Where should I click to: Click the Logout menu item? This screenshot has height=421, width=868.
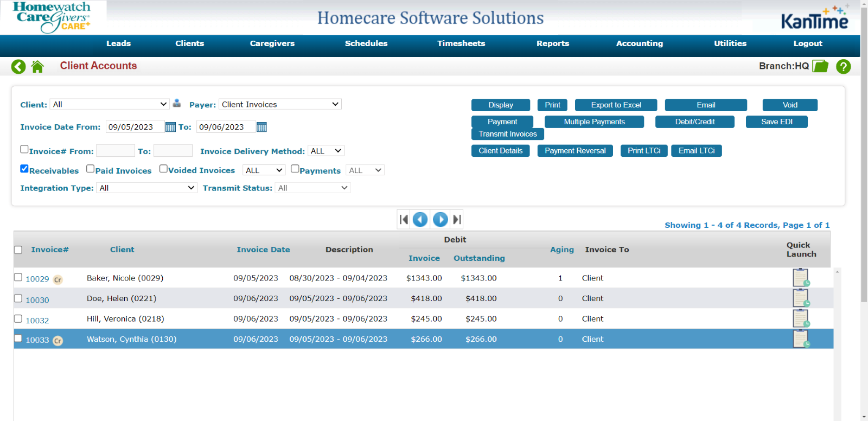click(x=808, y=43)
